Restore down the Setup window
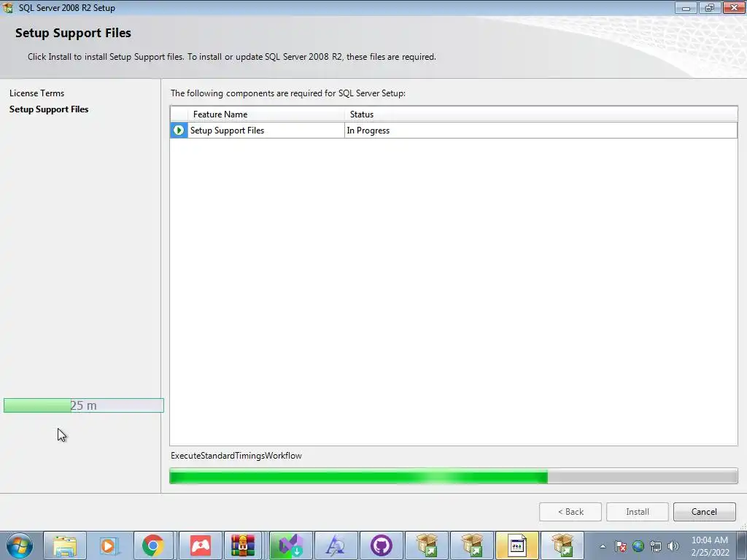Viewport: 747px width, 560px height. [x=710, y=7]
